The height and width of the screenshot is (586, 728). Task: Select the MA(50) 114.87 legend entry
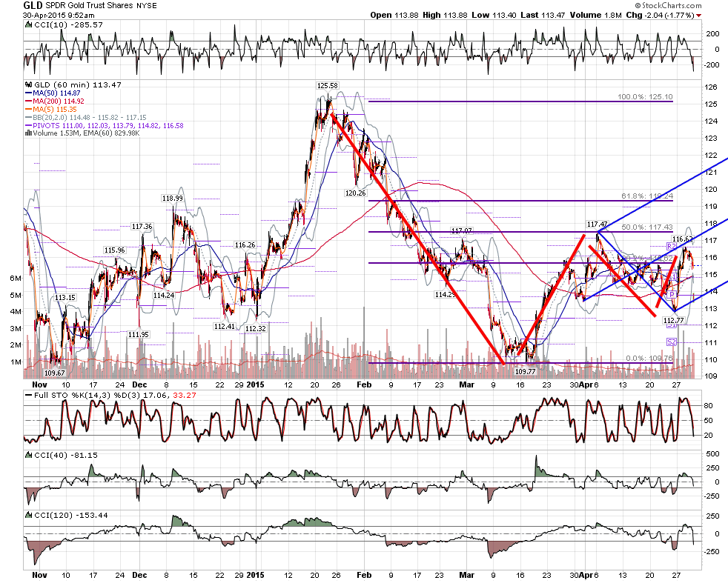(x=53, y=93)
